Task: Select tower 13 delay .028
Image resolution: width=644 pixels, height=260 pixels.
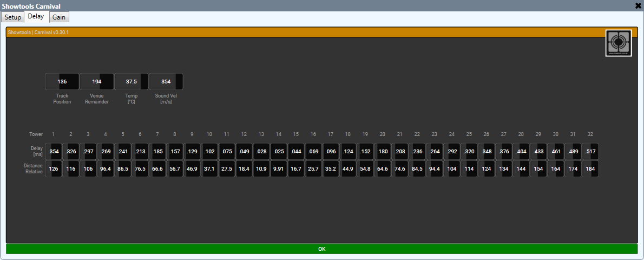Action: click(261, 151)
